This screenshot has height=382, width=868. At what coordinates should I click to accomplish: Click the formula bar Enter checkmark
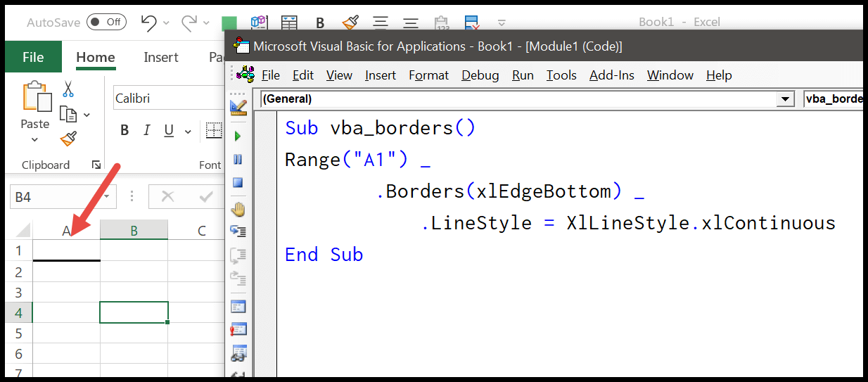[206, 197]
